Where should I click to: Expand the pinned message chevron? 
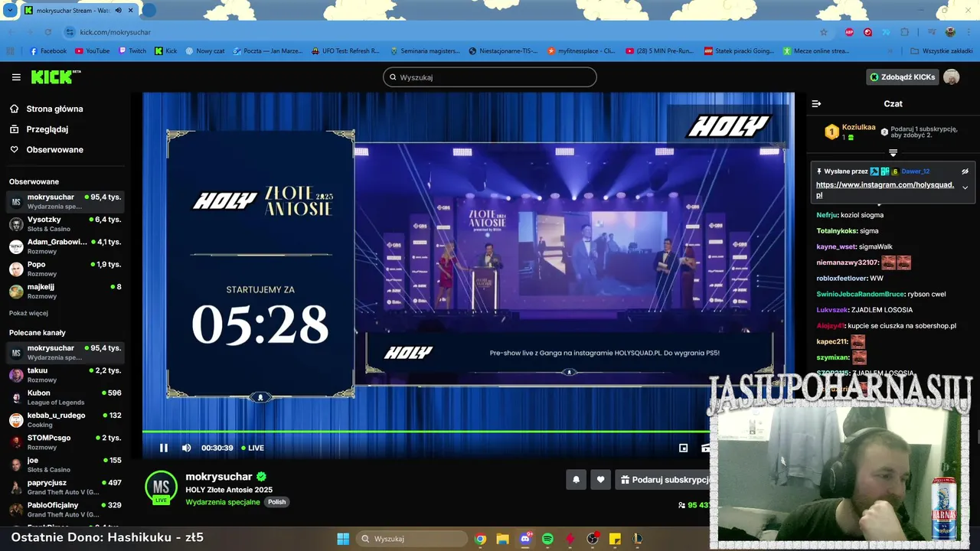pos(965,187)
